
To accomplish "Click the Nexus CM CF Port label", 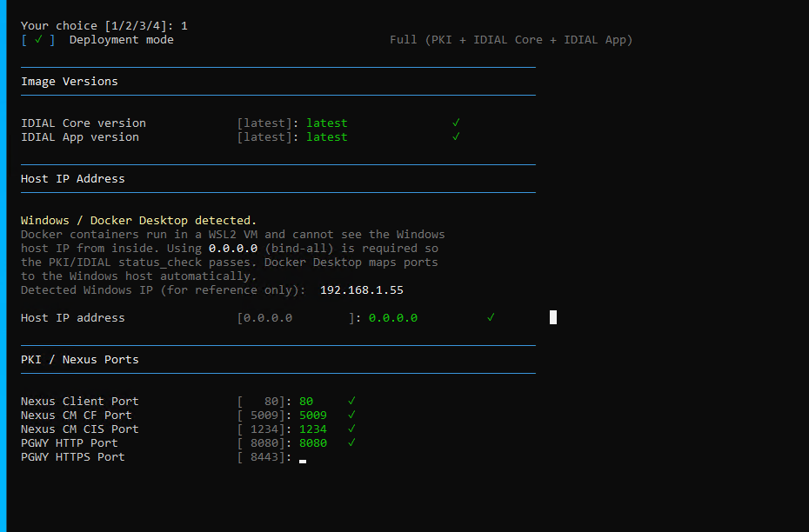I will coord(77,416).
